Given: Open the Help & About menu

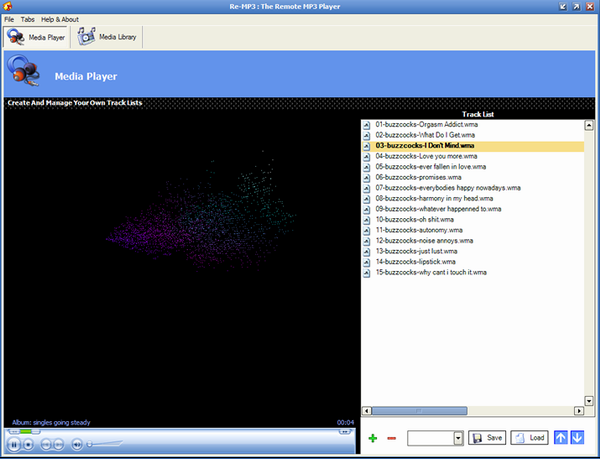Looking at the screenshot, I should coord(60,20).
